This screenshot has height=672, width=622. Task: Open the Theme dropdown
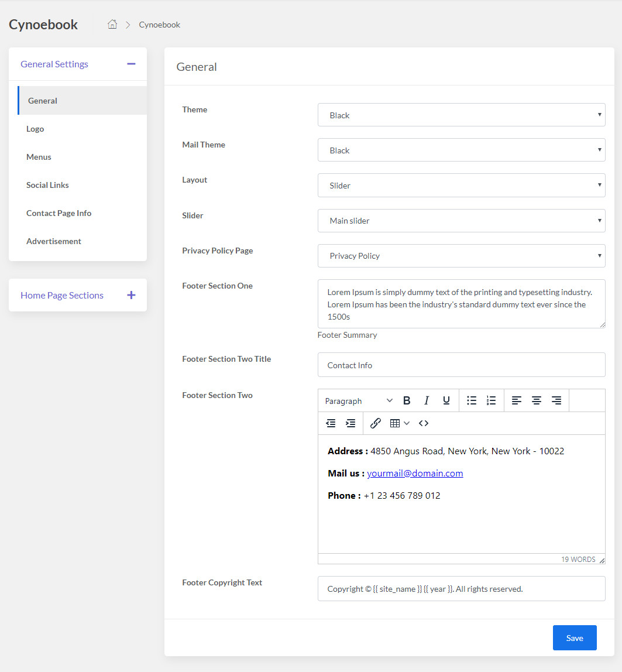point(461,115)
